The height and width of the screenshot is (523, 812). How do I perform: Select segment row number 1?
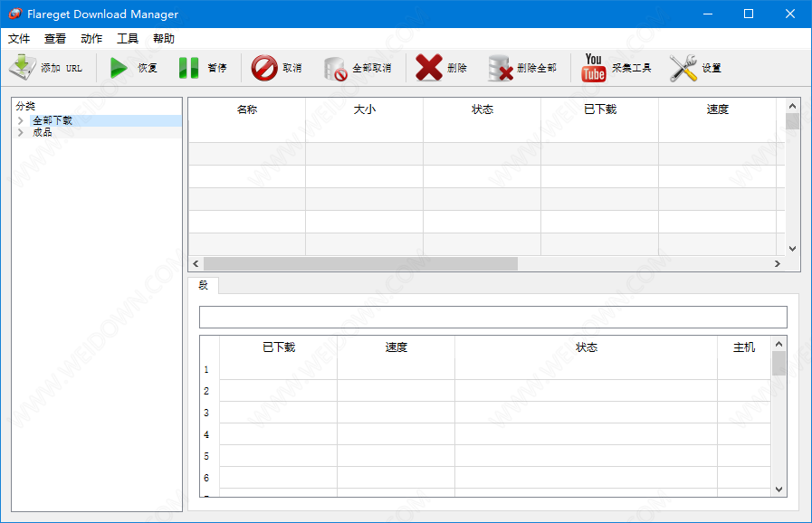click(206, 370)
